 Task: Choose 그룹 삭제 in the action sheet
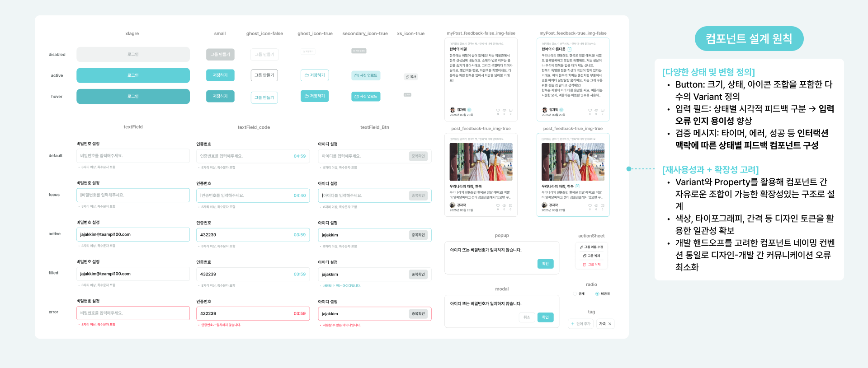tap(591, 265)
